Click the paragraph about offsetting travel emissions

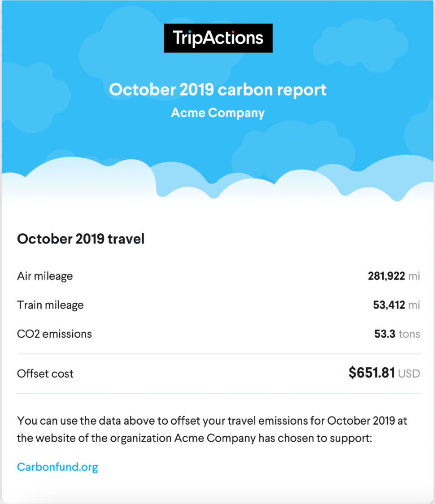(x=212, y=430)
